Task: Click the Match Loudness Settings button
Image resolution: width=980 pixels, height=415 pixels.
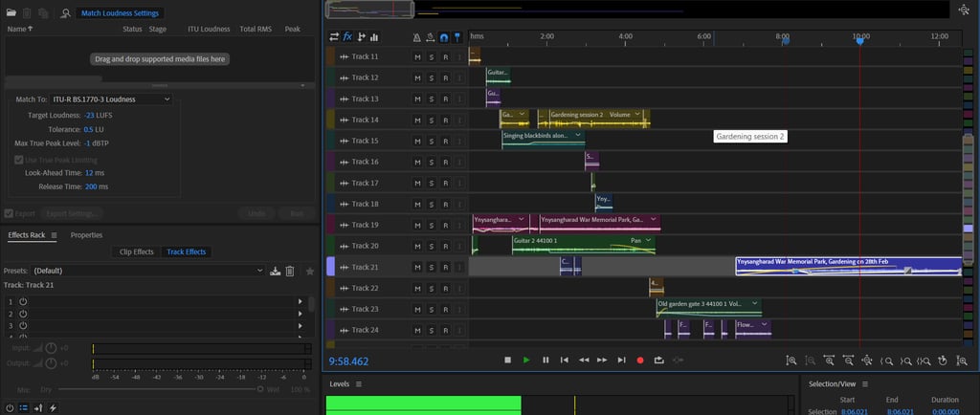Action: [120, 13]
